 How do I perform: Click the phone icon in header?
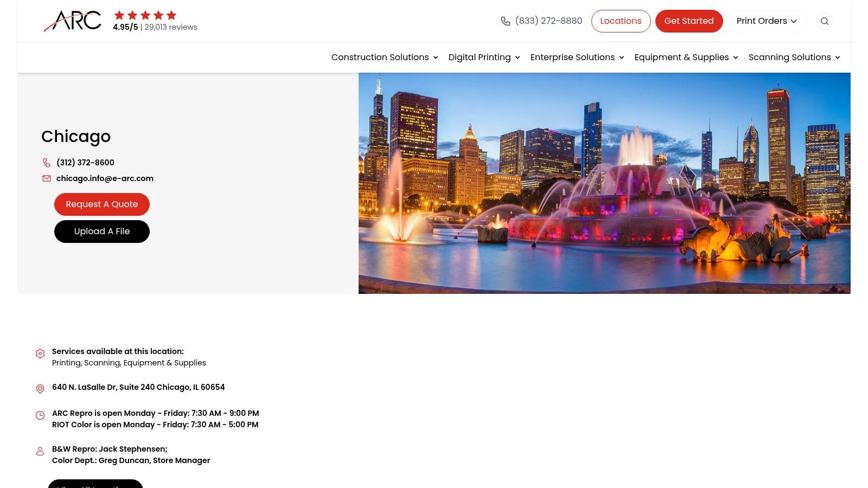coord(505,21)
